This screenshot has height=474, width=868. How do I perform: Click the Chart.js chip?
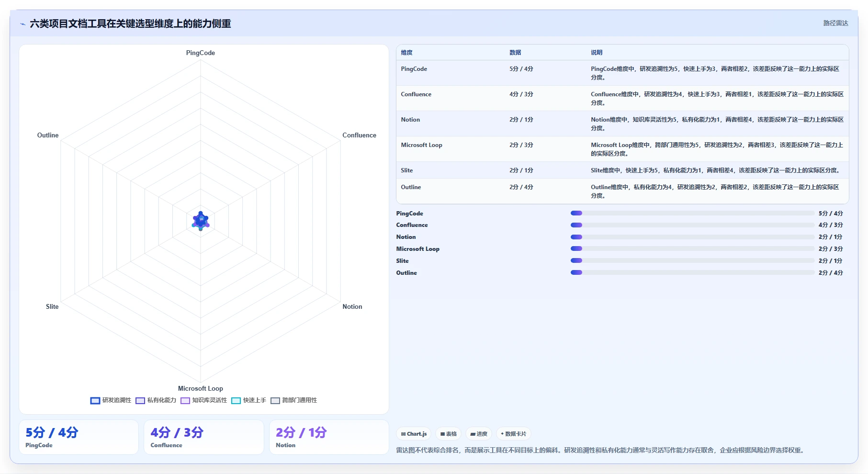[414, 434]
